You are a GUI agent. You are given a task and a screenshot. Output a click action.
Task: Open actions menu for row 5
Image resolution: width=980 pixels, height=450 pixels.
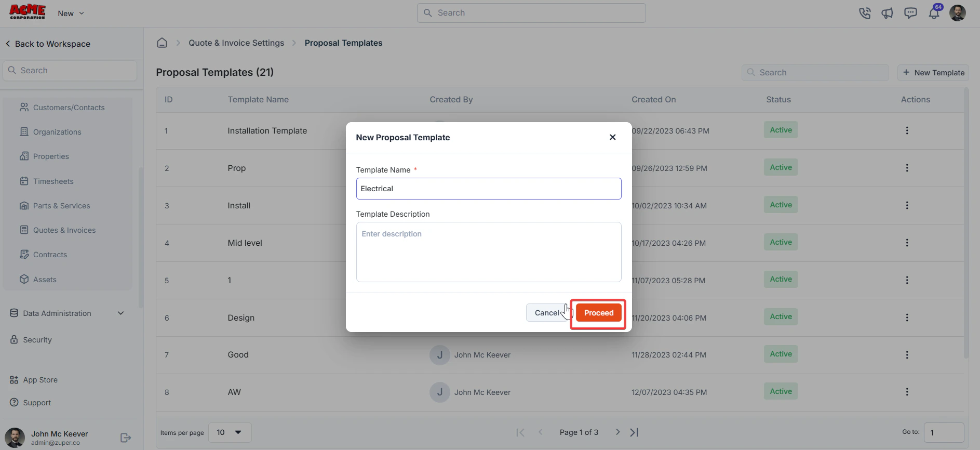click(x=907, y=281)
